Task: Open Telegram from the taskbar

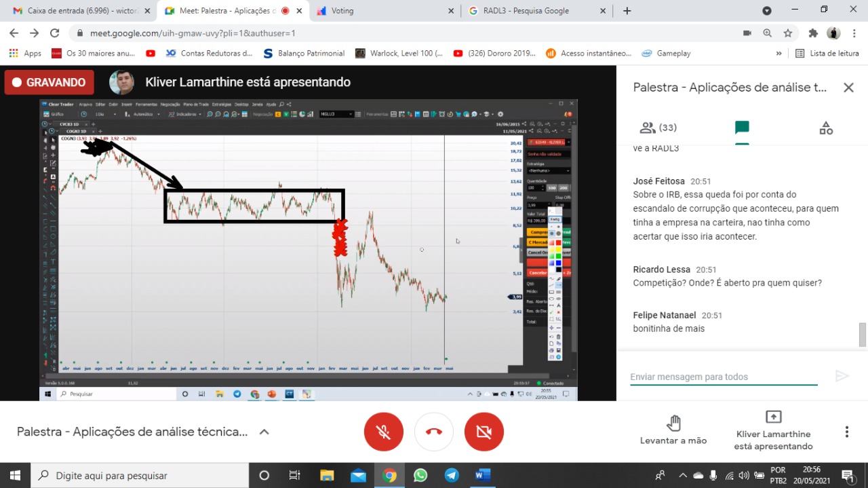Action: click(452, 475)
